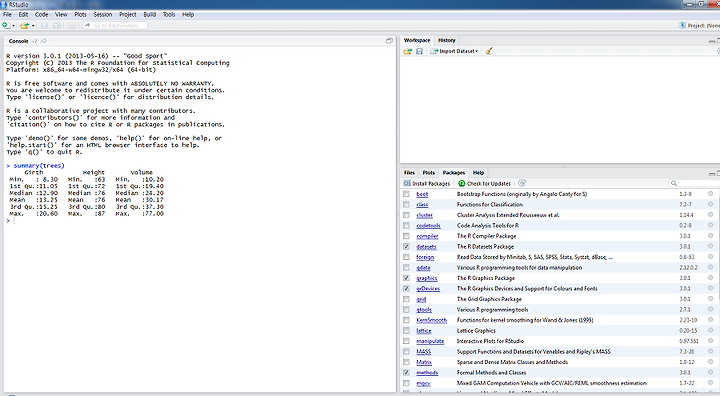Screen dimensions: 720x396
Task: Switch to the Plots tab
Action: (428, 173)
